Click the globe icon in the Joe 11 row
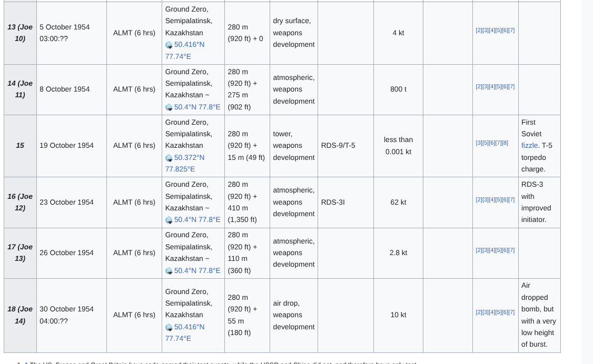Screen dimensions: 593x364 click(x=169, y=107)
